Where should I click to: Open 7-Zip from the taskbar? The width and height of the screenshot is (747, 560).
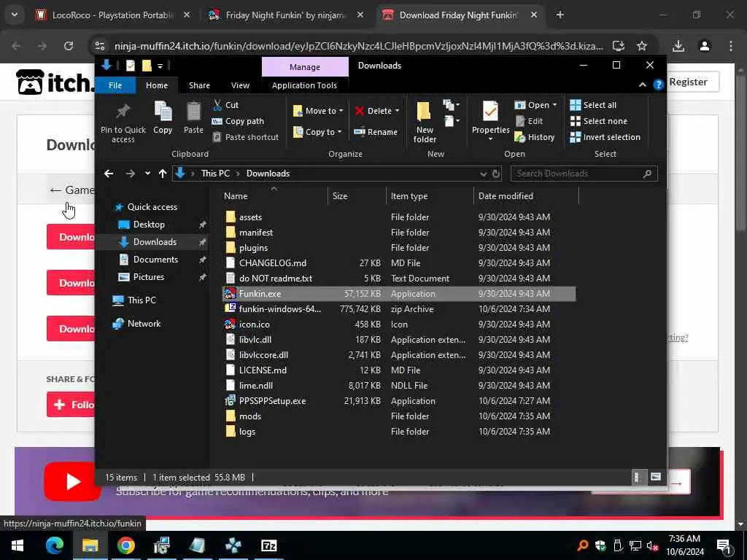pyautogui.click(x=268, y=545)
